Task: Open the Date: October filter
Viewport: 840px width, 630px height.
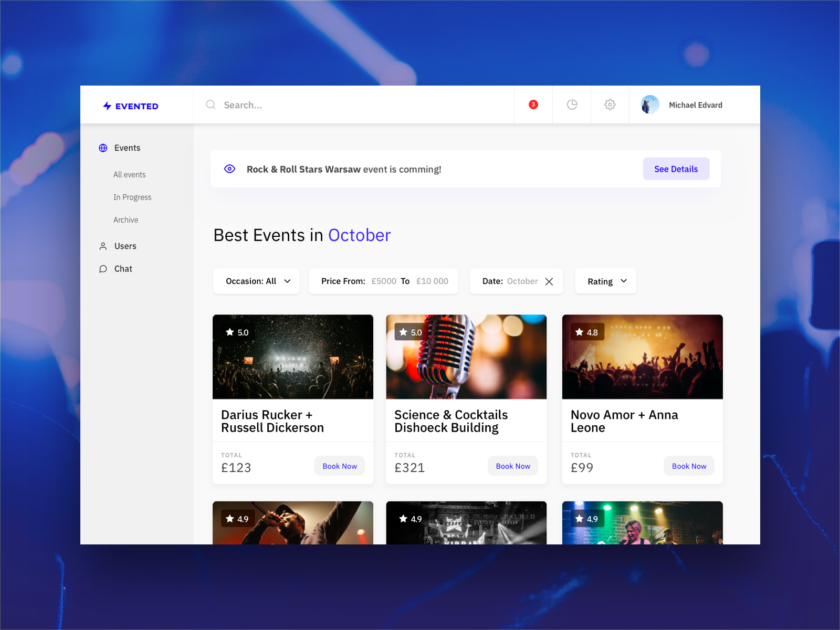Action: (516, 281)
